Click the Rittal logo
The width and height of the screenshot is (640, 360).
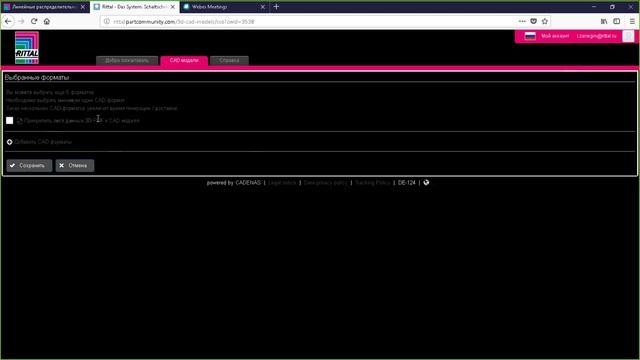(x=27, y=48)
